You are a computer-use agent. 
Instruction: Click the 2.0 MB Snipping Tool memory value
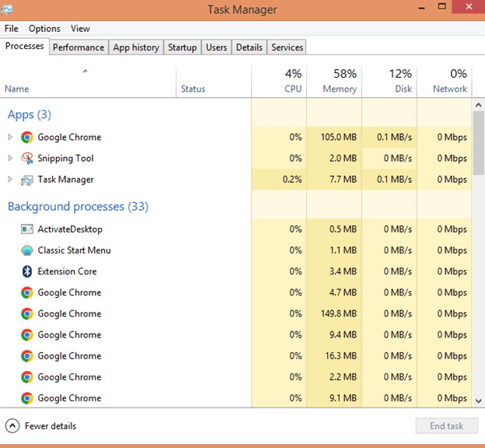coord(343,158)
